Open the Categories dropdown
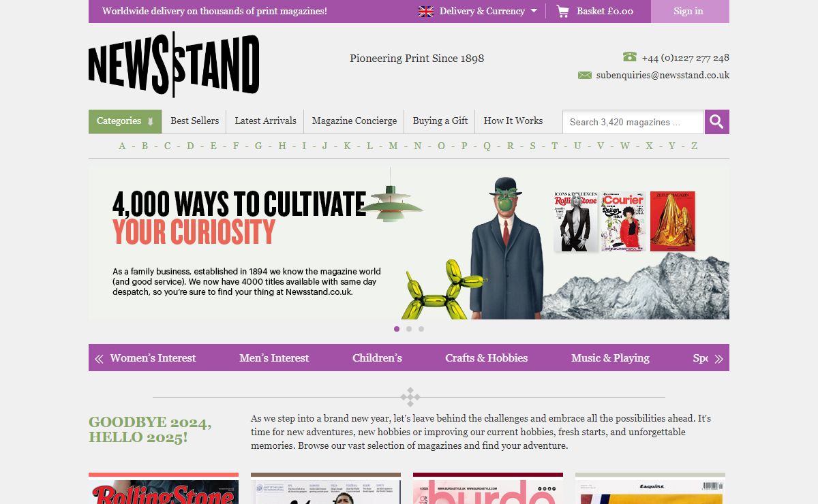818x504 pixels. [x=125, y=121]
